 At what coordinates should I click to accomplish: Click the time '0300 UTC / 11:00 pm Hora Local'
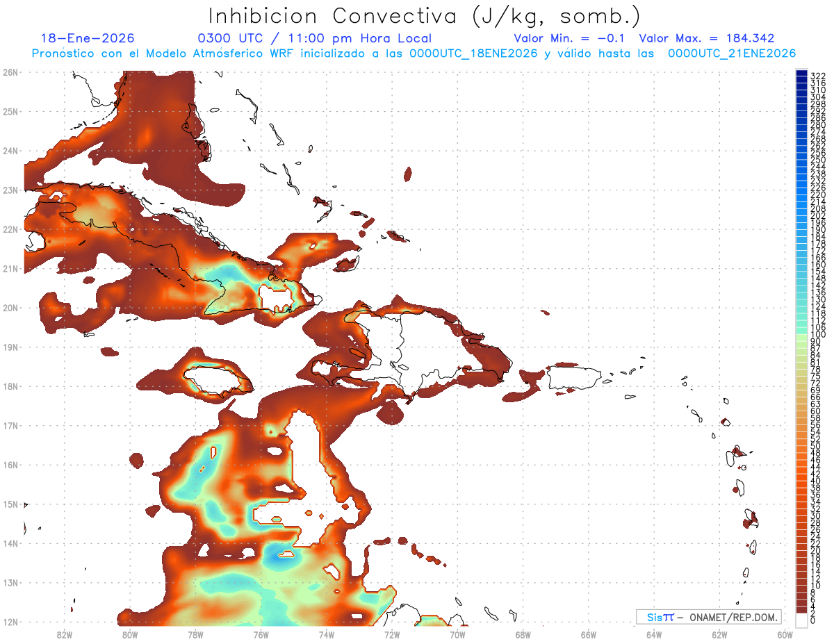pyautogui.click(x=315, y=38)
